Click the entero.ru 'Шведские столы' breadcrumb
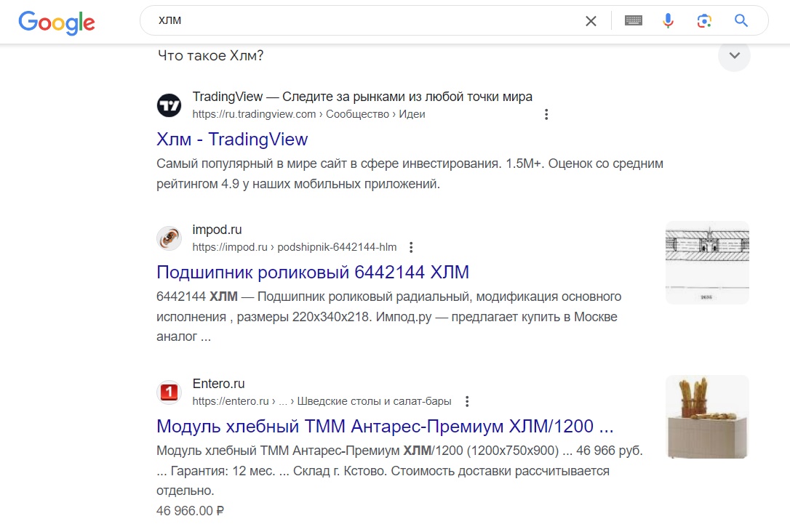 [x=322, y=401]
